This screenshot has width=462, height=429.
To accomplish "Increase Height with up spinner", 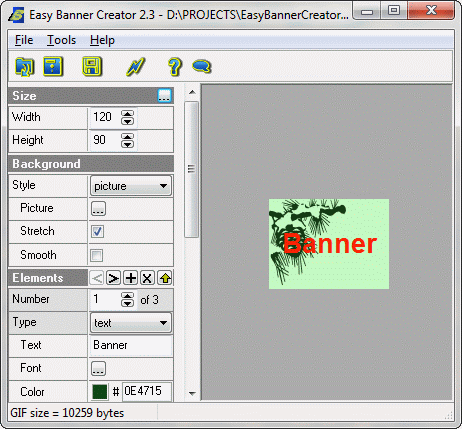I will 127,136.
